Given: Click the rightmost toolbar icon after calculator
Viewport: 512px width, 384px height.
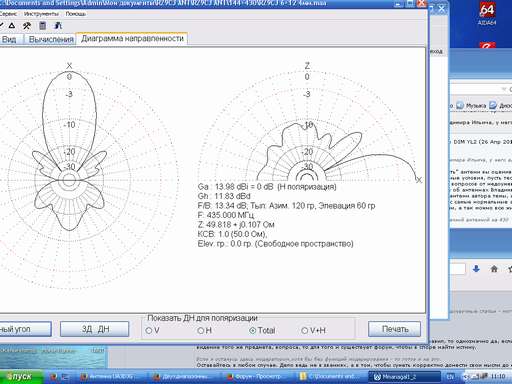Looking at the screenshot, I should (x=58, y=26).
